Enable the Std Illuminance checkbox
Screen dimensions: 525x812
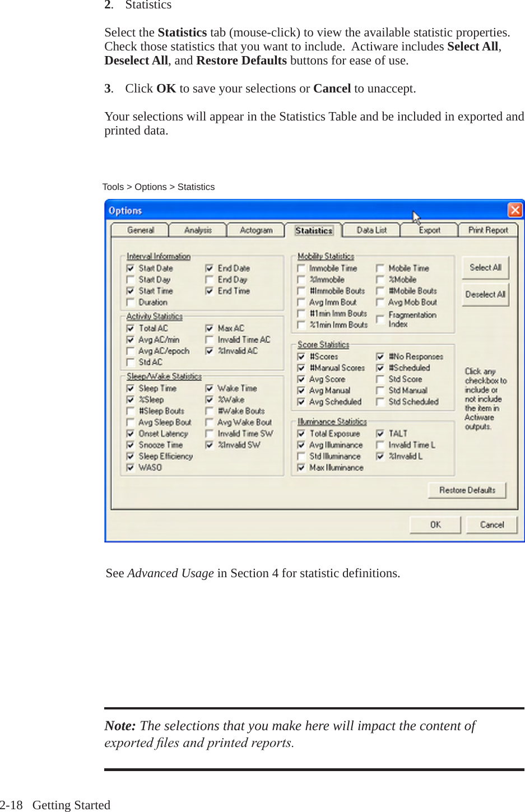(x=301, y=456)
